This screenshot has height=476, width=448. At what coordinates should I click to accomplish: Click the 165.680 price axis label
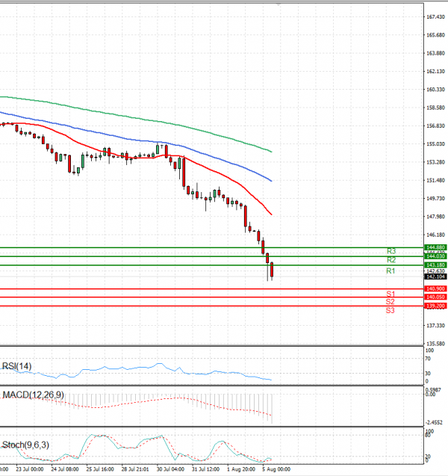pyautogui.click(x=435, y=35)
